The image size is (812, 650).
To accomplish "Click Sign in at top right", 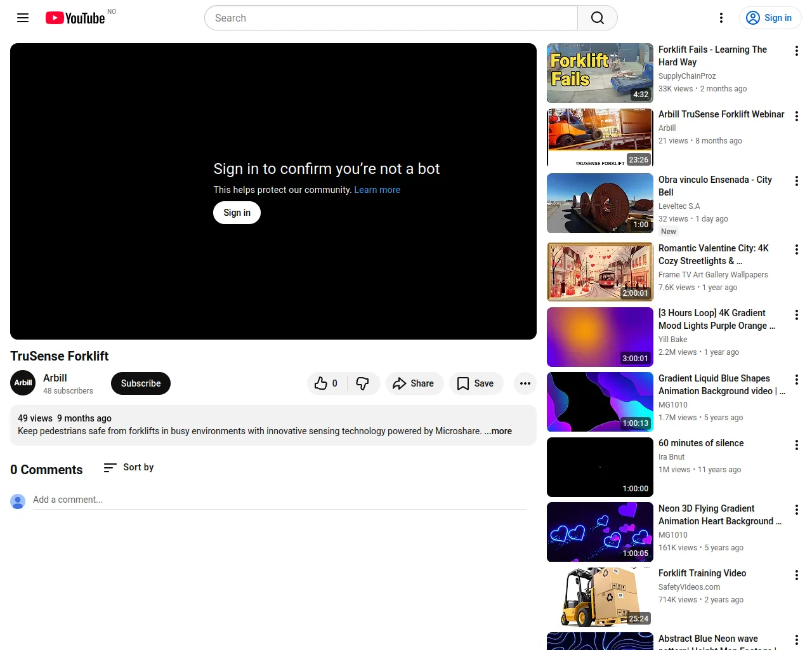I will coord(769,18).
